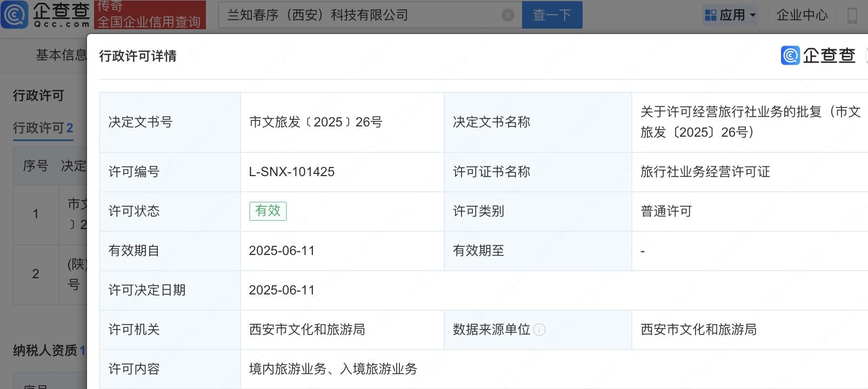This screenshot has height=389, width=868.
Task: Click 西安市文化和旅游局 in the 许可机关 row
Action: (306, 330)
